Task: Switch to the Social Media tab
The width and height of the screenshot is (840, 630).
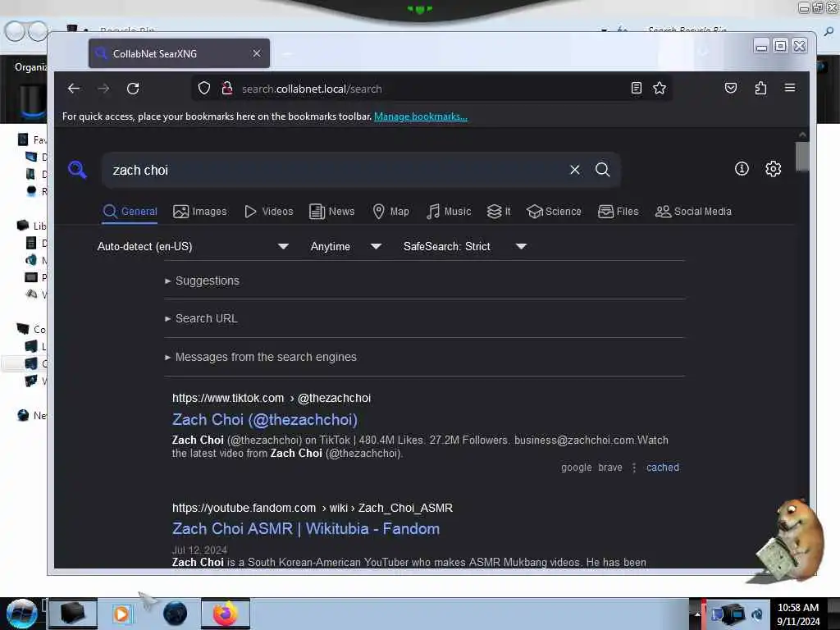Action: (693, 212)
